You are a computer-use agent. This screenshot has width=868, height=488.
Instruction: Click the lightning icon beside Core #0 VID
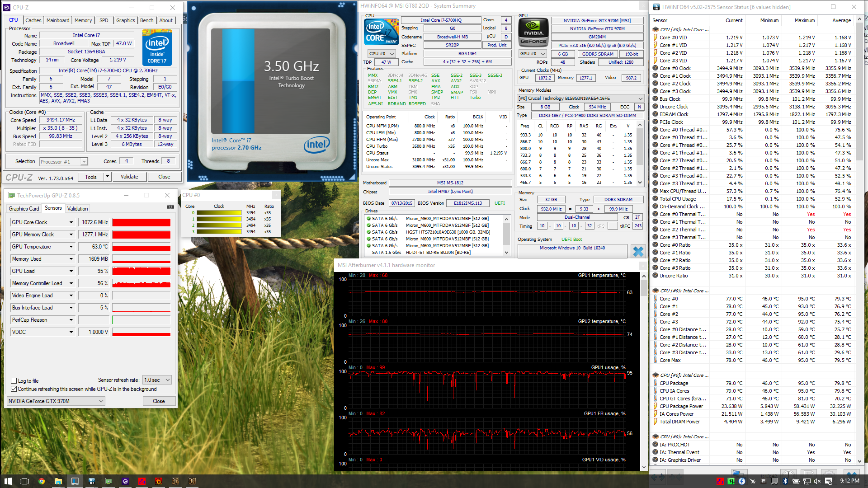coord(656,38)
